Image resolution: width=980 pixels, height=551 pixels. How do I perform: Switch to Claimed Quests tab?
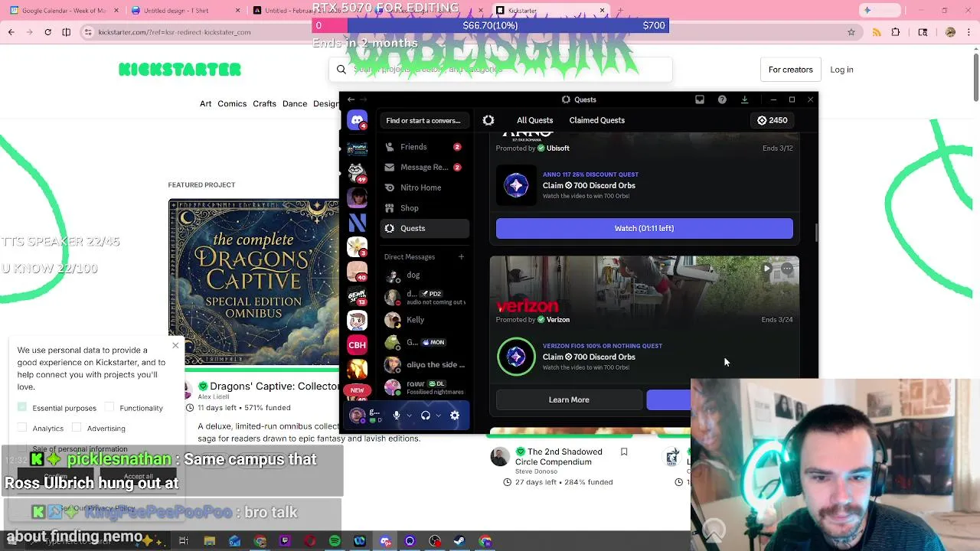pos(596,120)
